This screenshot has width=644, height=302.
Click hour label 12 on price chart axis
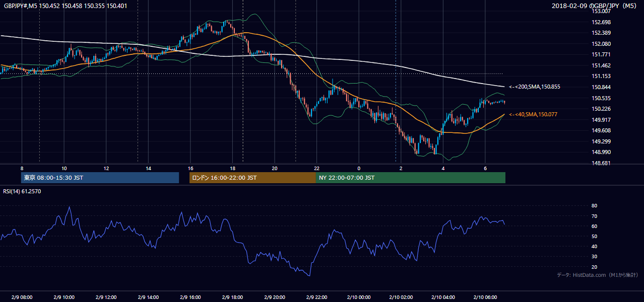point(106,168)
